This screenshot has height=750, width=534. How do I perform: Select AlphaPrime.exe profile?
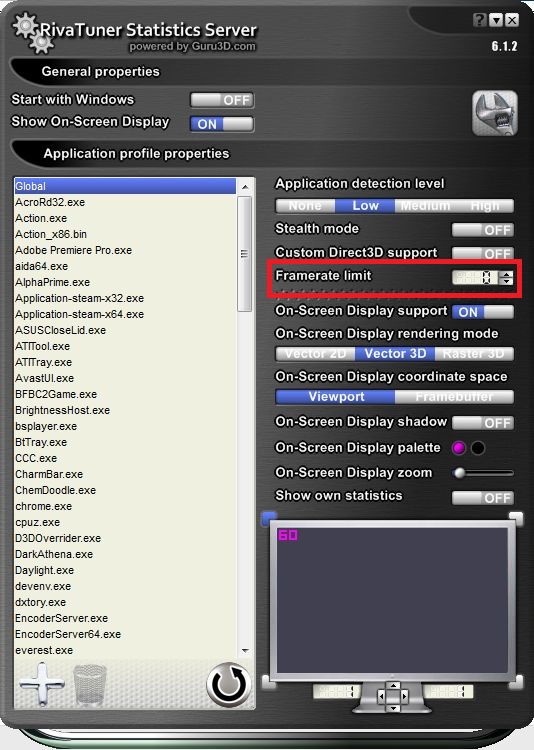pyautogui.click(x=125, y=282)
